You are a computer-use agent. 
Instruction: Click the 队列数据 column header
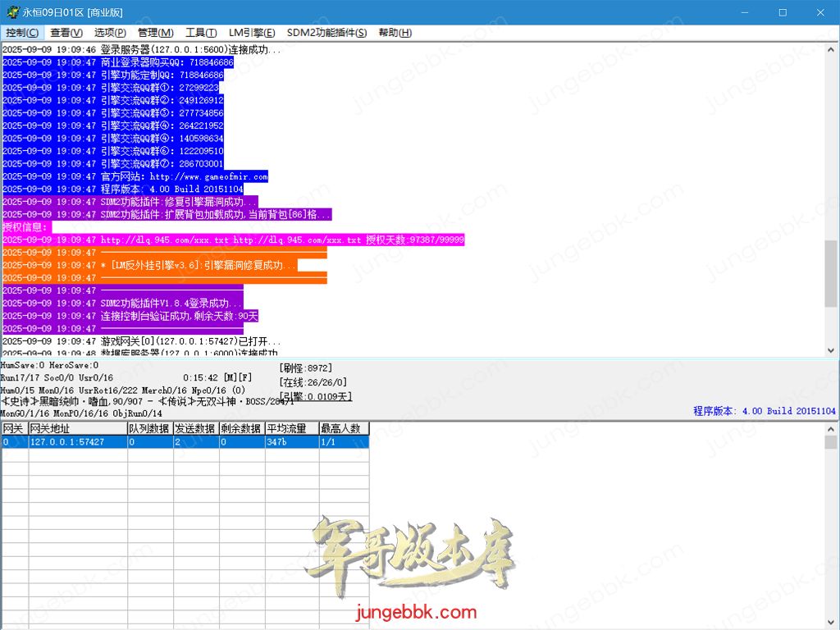pyautogui.click(x=148, y=428)
